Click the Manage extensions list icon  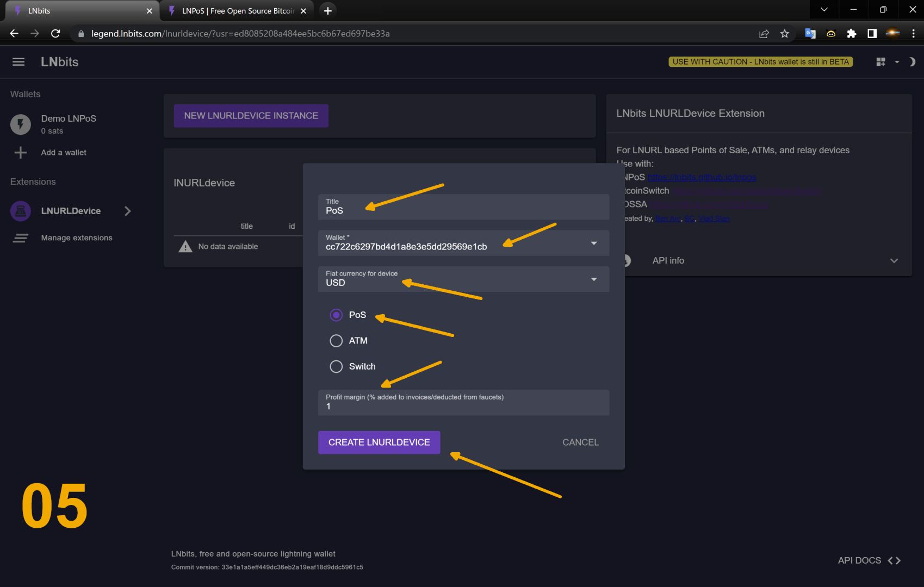21,238
